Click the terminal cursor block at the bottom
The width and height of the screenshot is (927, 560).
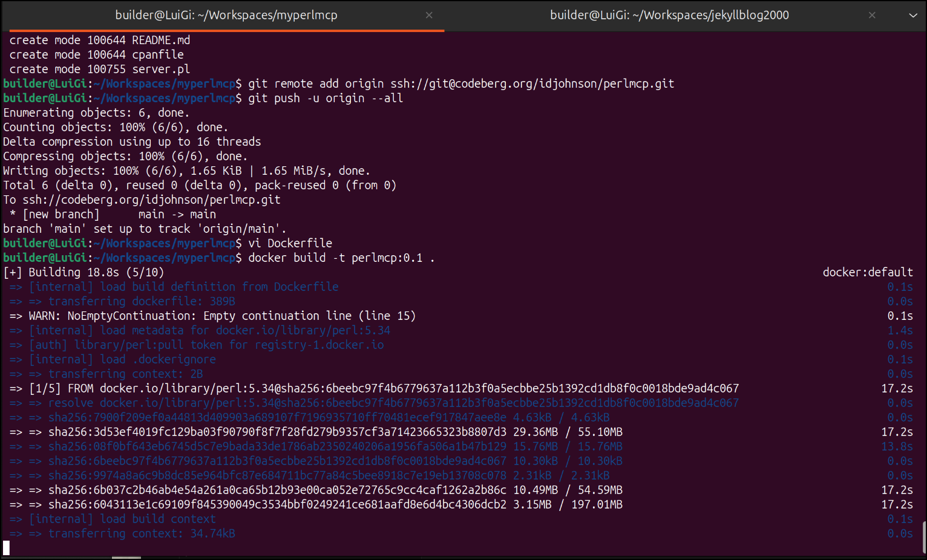point(7,548)
